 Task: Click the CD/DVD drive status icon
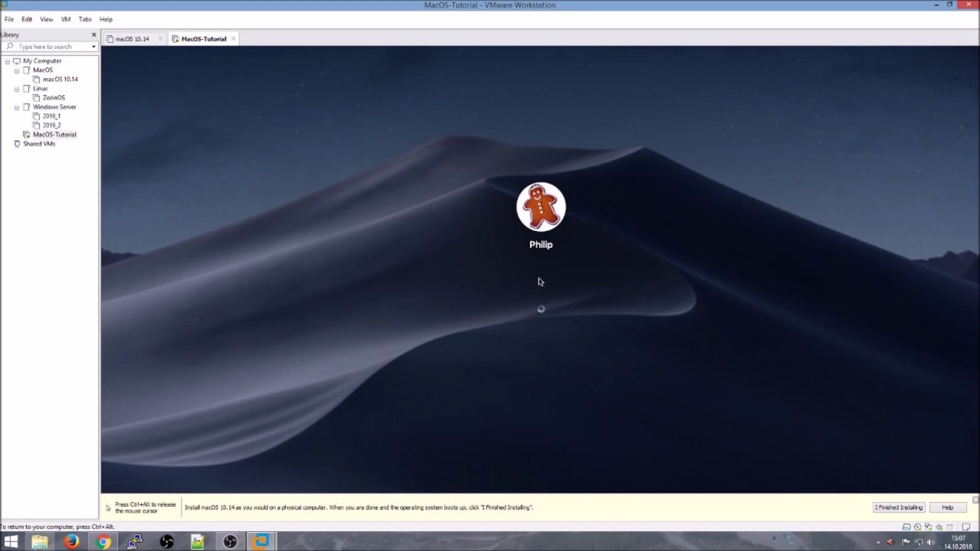click(x=917, y=527)
